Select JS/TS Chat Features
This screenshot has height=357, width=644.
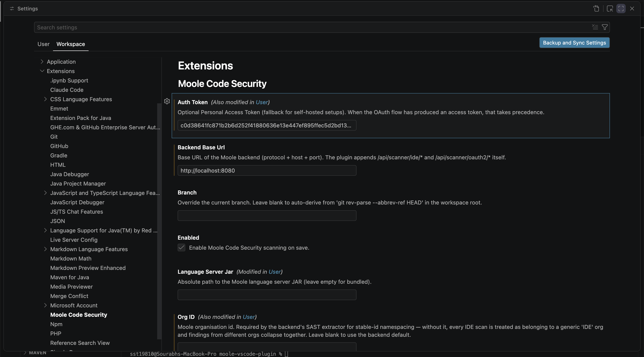tap(76, 212)
